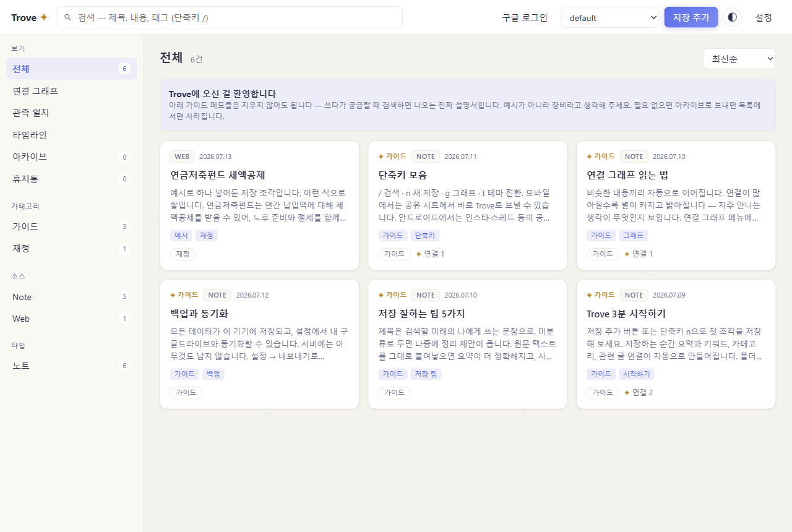Open 설정 settings

coord(764,17)
